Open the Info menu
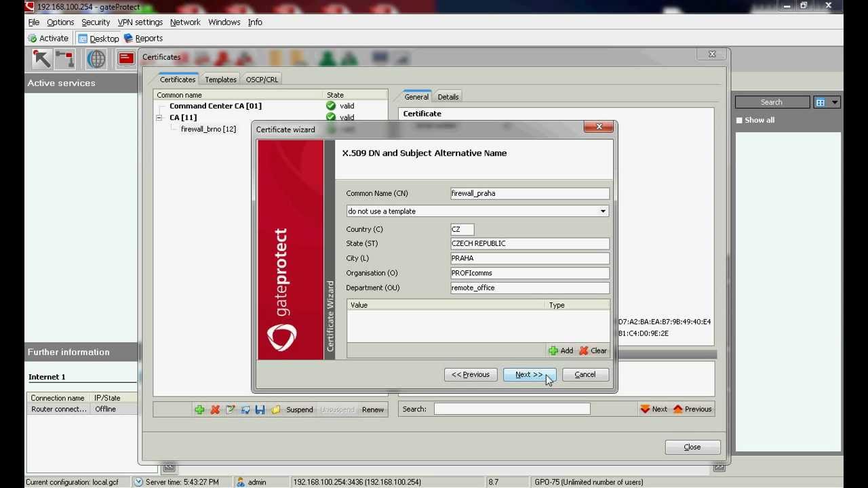Viewport: 868px width, 488px height. [255, 22]
